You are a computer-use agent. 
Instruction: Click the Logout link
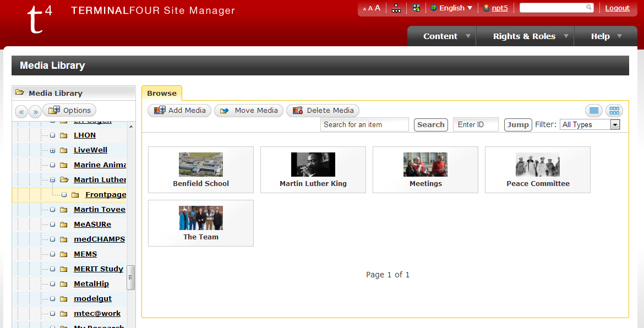(617, 8)
